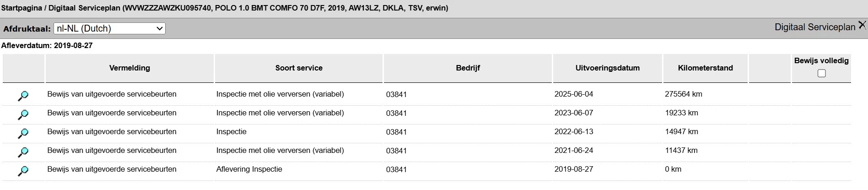The image size is (868, 190).
Task: Select the 275564 km mileage cell
Action: (x=683, y=94)
